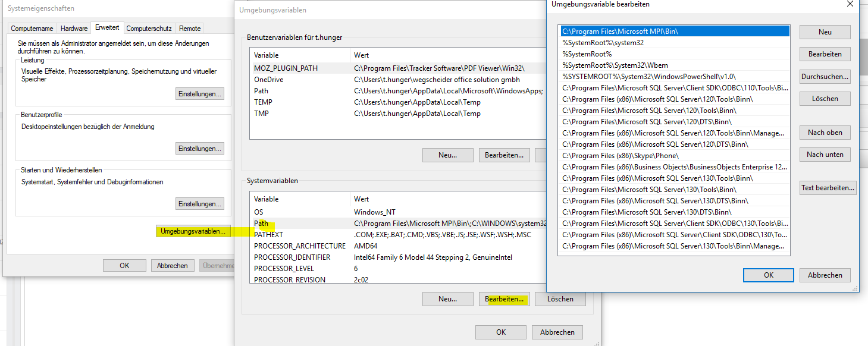Open Einstellungen for Leistung section
This screenshot has height=346, width=868.
tap(200, 94)
